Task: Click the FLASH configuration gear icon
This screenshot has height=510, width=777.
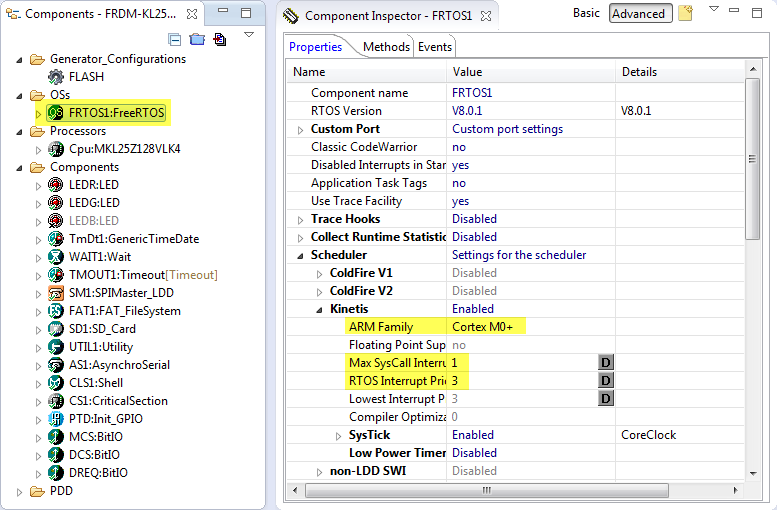Action: pos(56,77)
